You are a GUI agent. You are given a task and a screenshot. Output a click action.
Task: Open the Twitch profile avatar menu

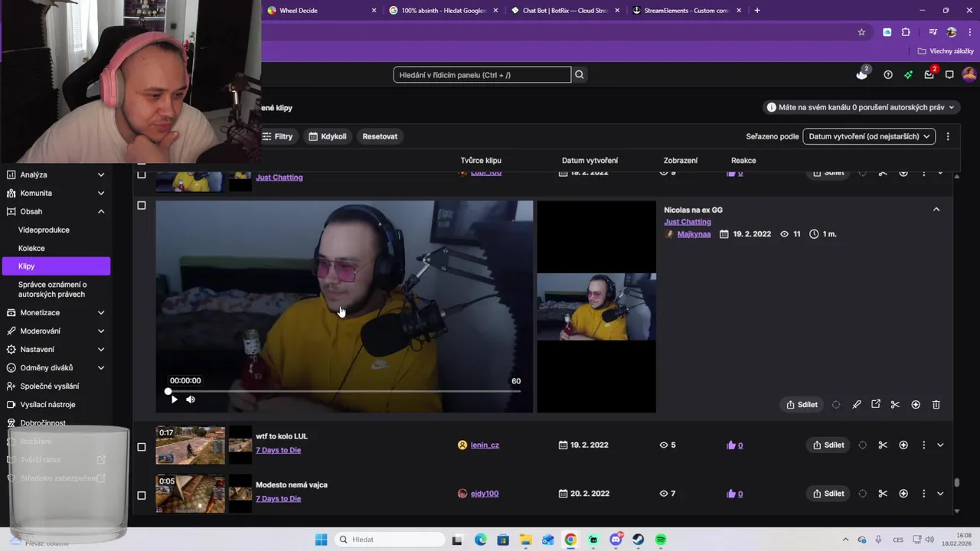click(969, 74)
